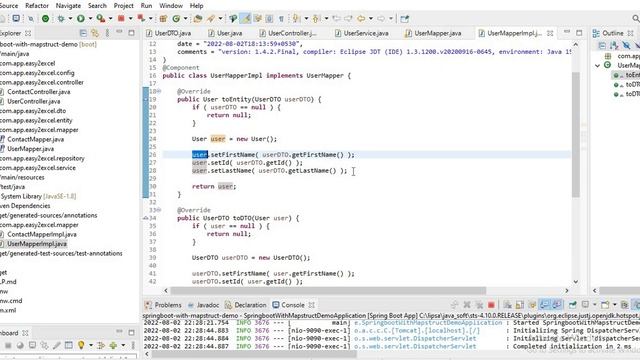Image resolution: width=640 pixels, height=360 pixels.
Task: Click the editor scroll down arrow
Action: click(576, 282)
